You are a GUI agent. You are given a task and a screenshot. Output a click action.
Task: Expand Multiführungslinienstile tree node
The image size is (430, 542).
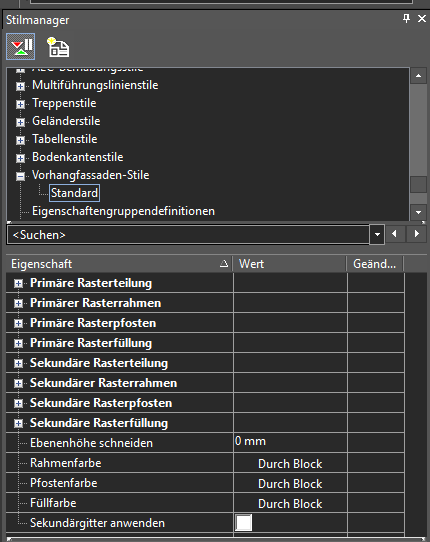pos(20,86)
